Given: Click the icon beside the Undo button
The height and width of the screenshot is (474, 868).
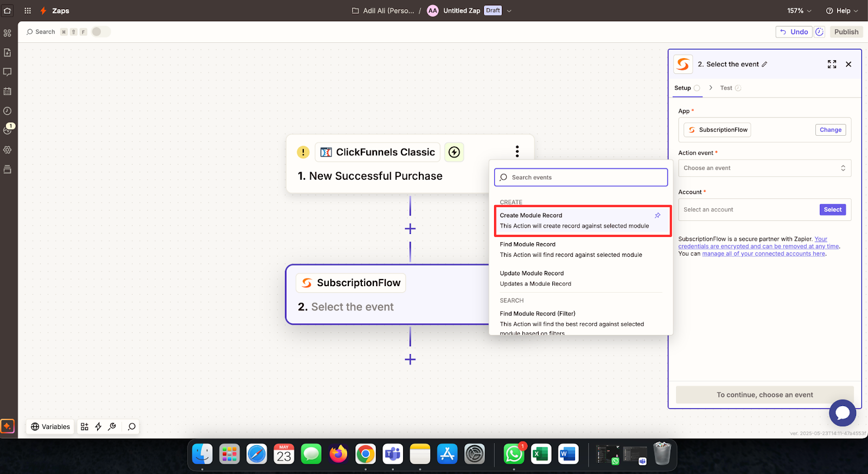Looking at the screenshot, I should (819, 32).
